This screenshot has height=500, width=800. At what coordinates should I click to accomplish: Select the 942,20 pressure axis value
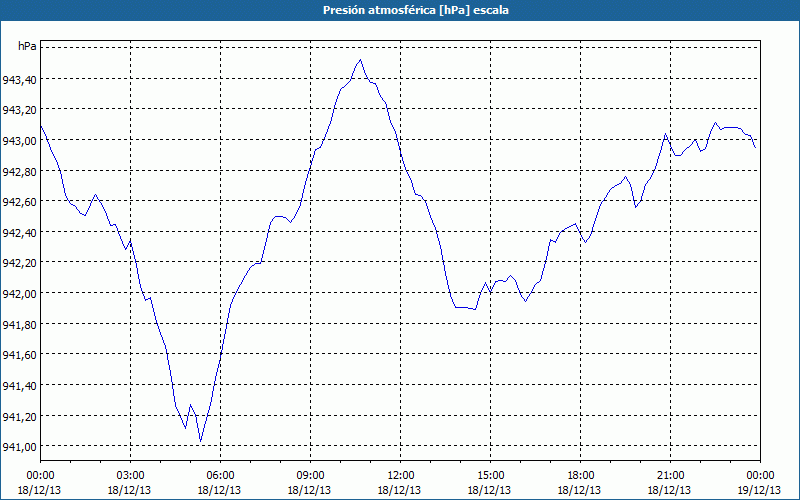[x=19, y=263]
